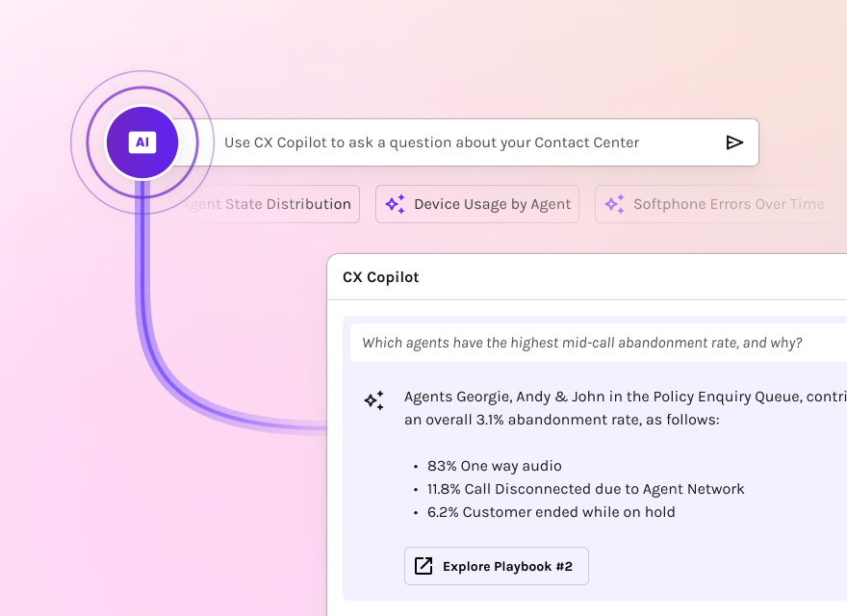Click the 'Agents Georgie, Andy & John' answer line
The width and height of the screenshot is (847, 616).
[x=625, y=397]
